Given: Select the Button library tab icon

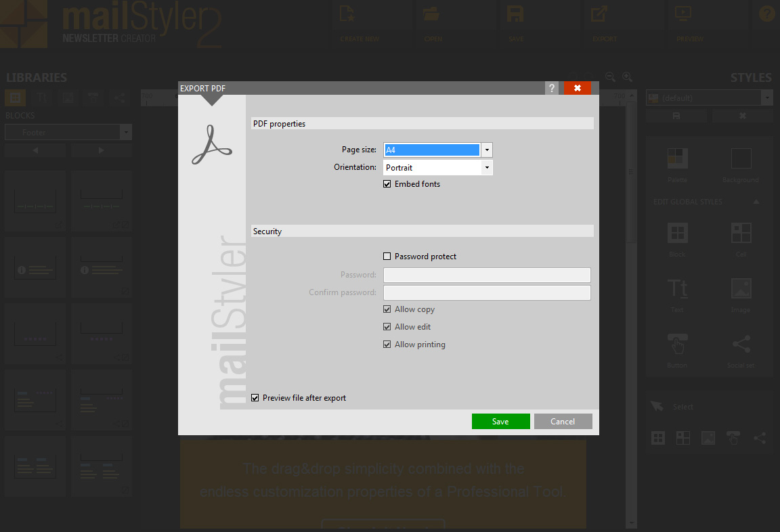Looking at the screenshot, I should [x=93, y=97].
